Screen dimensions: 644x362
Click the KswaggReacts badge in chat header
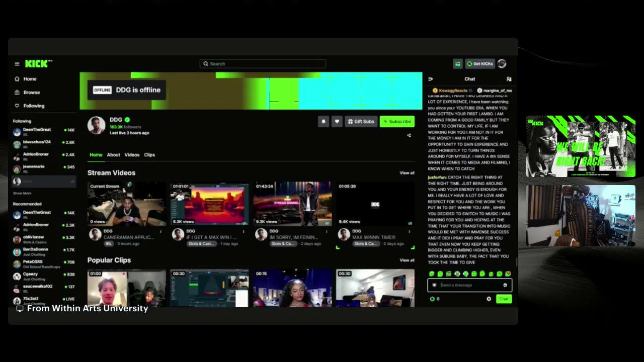pyautogui.click(x=435, y=90)
